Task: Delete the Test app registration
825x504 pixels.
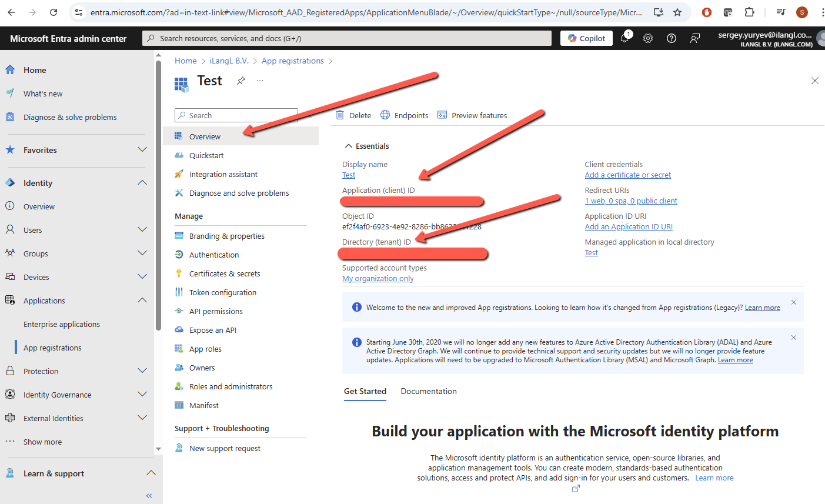Action: [x=353, y=115]
